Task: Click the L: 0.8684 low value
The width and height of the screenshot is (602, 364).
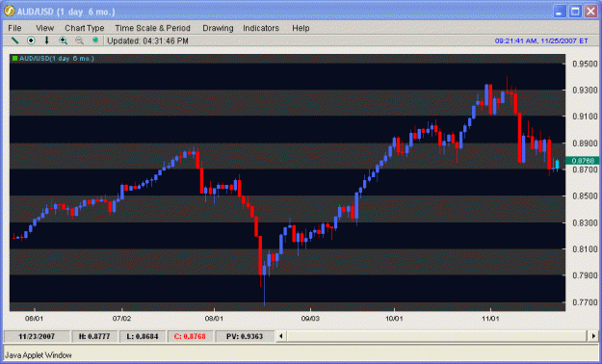Action: [x=143, y=337]
